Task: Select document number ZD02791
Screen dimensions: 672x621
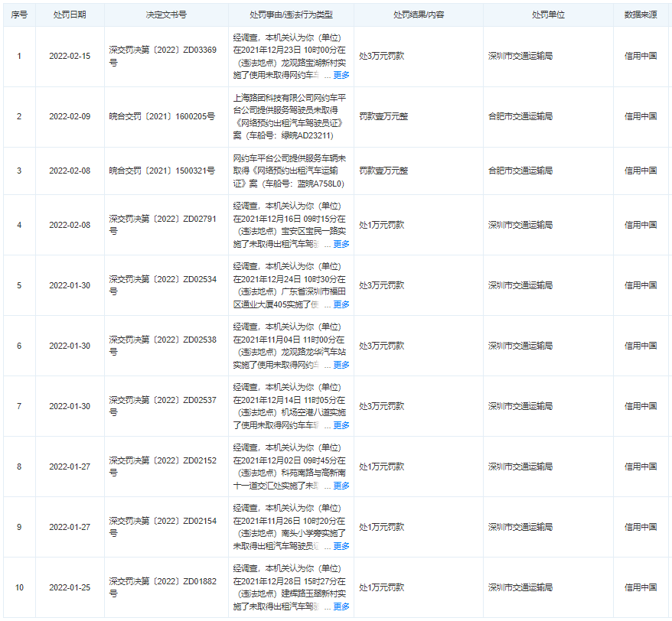Action: point(163,225)
